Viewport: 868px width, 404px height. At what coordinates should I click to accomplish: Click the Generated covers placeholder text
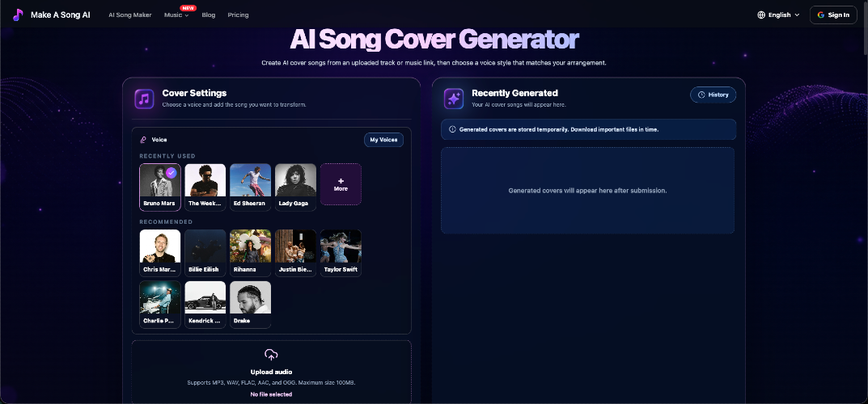tap(587, 190)
